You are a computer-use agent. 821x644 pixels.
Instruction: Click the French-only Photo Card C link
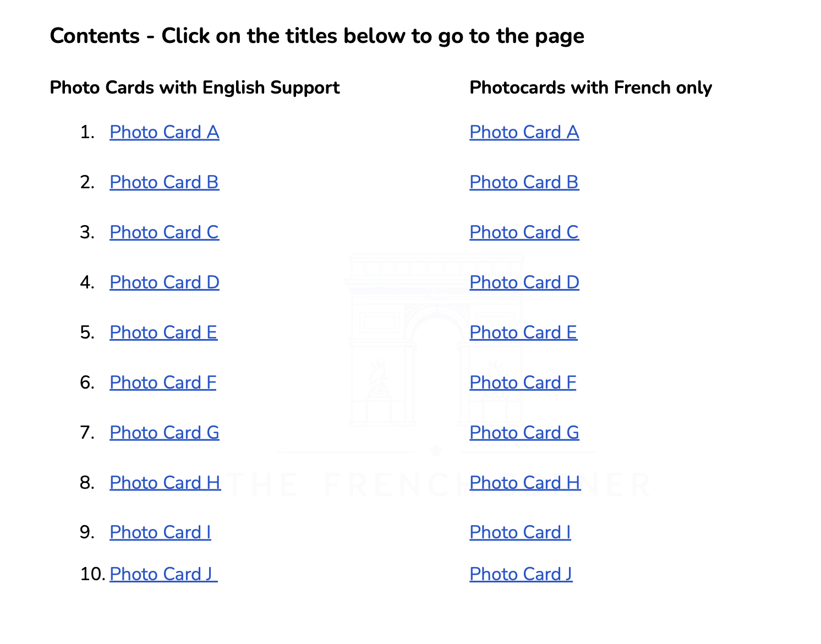(x=524, y=233)
